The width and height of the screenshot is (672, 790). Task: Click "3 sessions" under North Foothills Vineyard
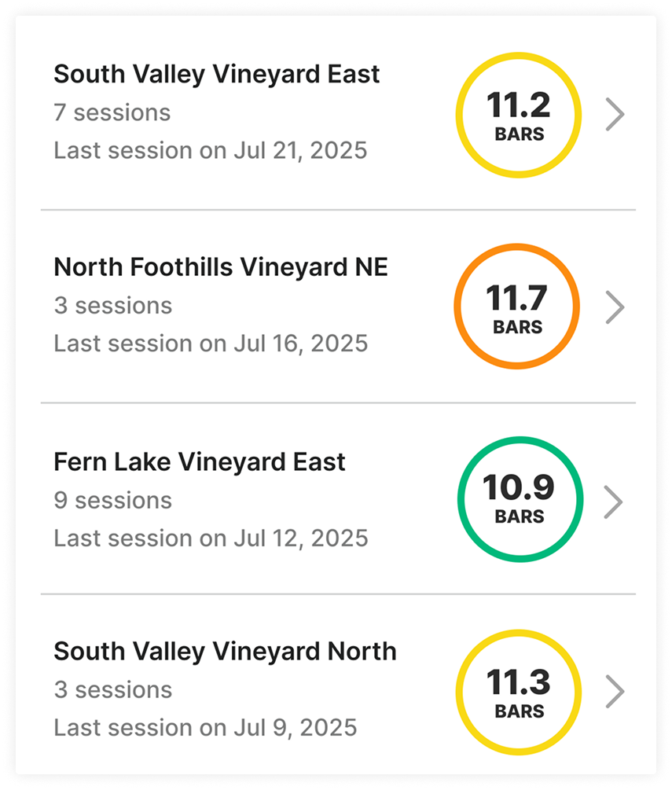(x=112, y=305)
